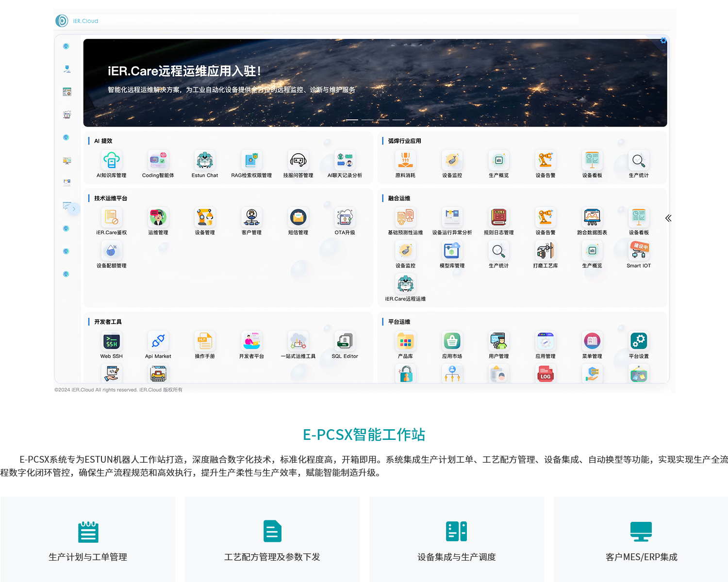728x582 pixels.
Task: Open 用户管理 icon
Action: 498,341
